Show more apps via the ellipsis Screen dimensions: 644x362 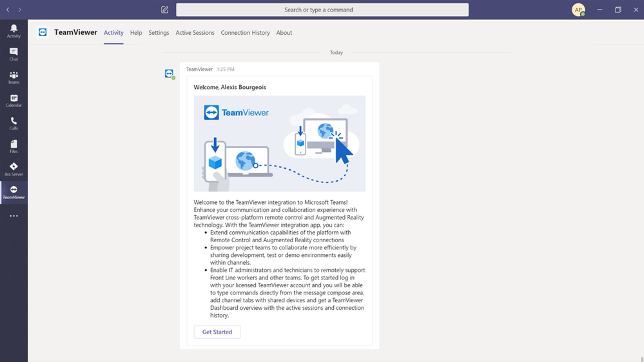(x=14, y=216)
